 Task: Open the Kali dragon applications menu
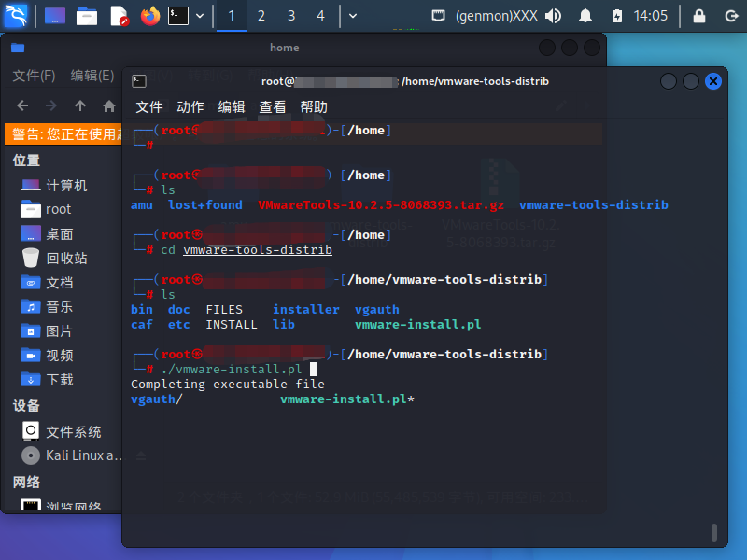(x=15, y=15)
